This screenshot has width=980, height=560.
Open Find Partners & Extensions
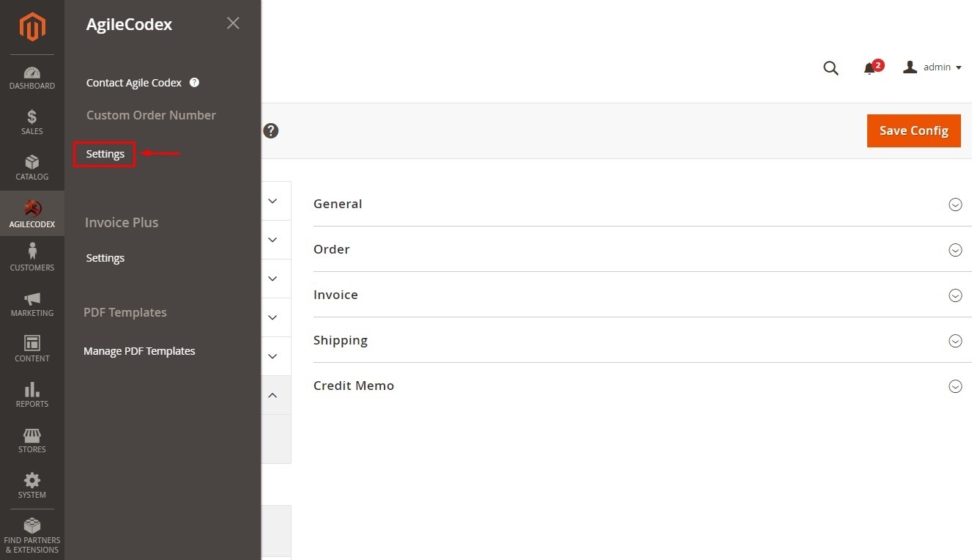coord(32,536)
